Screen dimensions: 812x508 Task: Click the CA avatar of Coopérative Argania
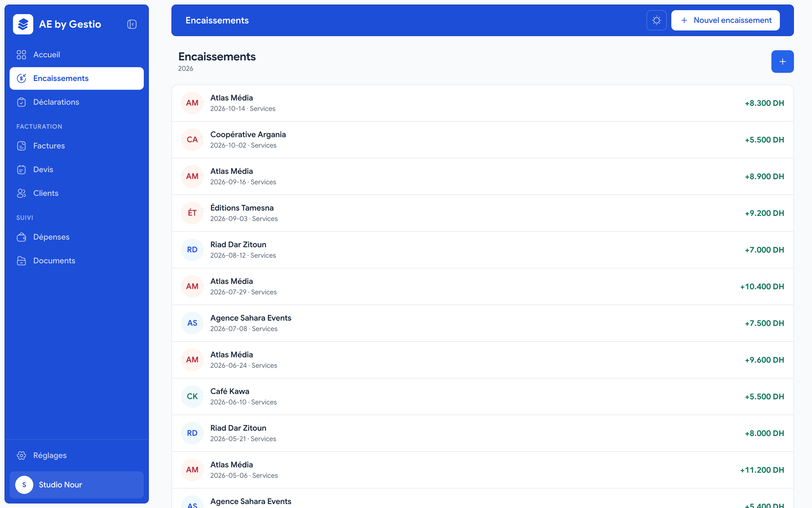pos(192,140)
